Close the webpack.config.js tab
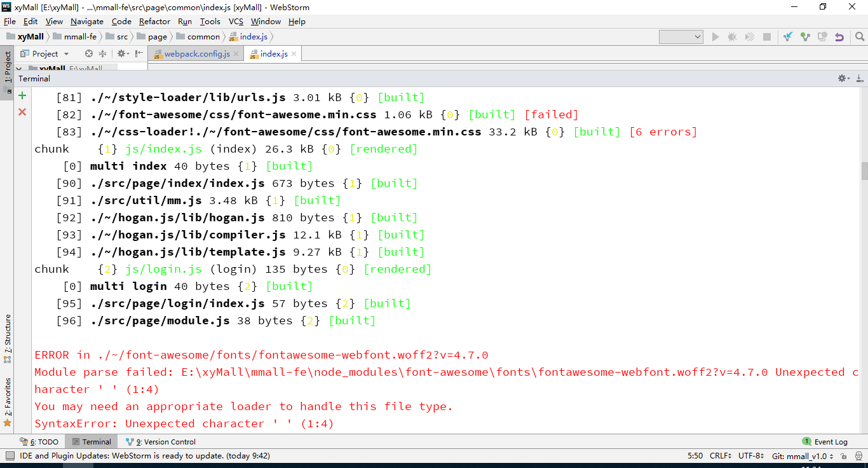The height and width of the screenshot is (468, 868). [x=236, y=54]
